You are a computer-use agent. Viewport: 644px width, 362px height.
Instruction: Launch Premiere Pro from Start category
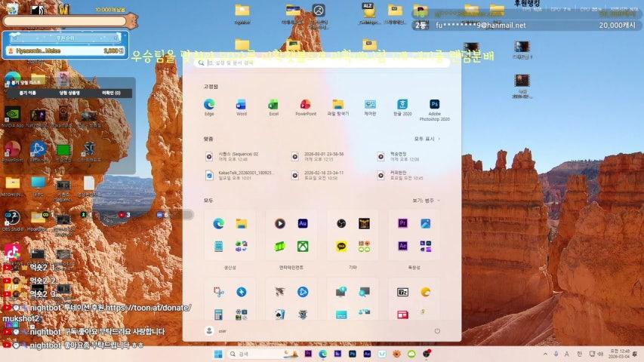(402, 223)
